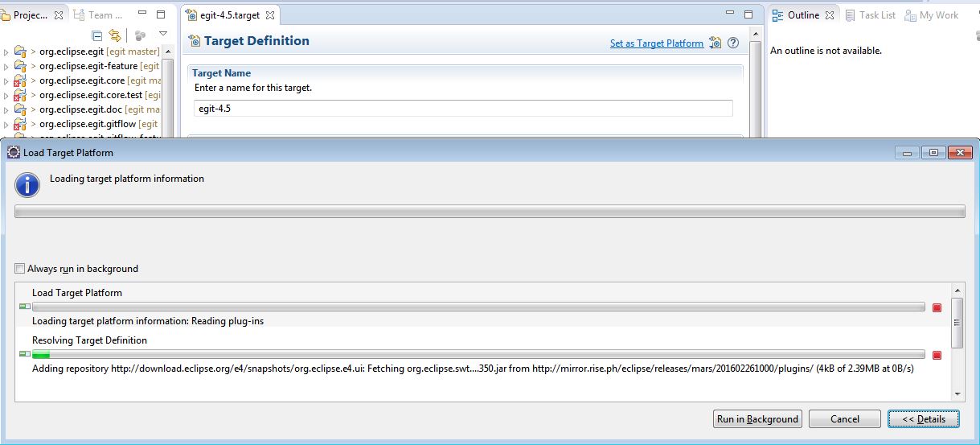Collapse all projects in Project Explorer

(x=96, y=35)
